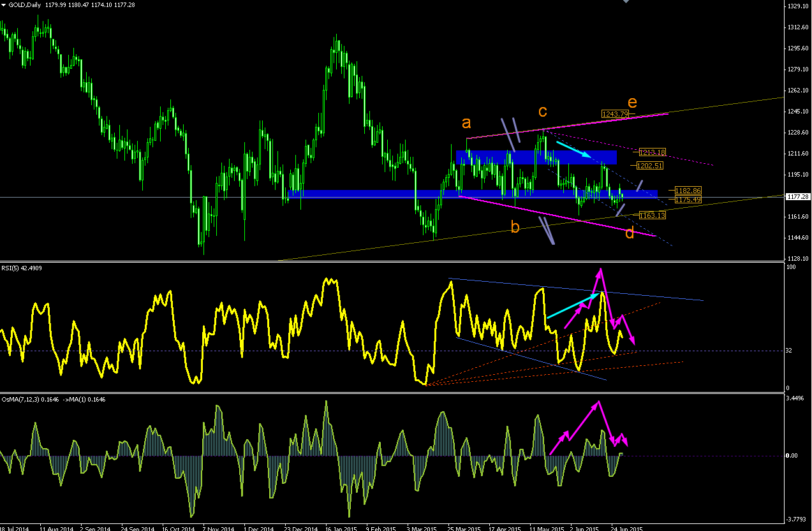The width and height of the screenshot is (812, 531).
Task: Click the 1245.10 price axis value
Action: click(x=799, y=112)
